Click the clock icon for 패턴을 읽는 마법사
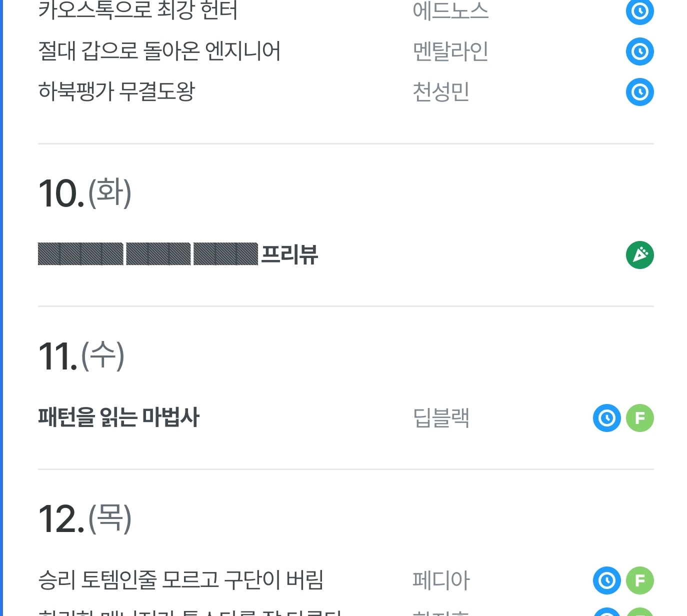The height and width of the screenshot is (616, 687). click(606, 418)
